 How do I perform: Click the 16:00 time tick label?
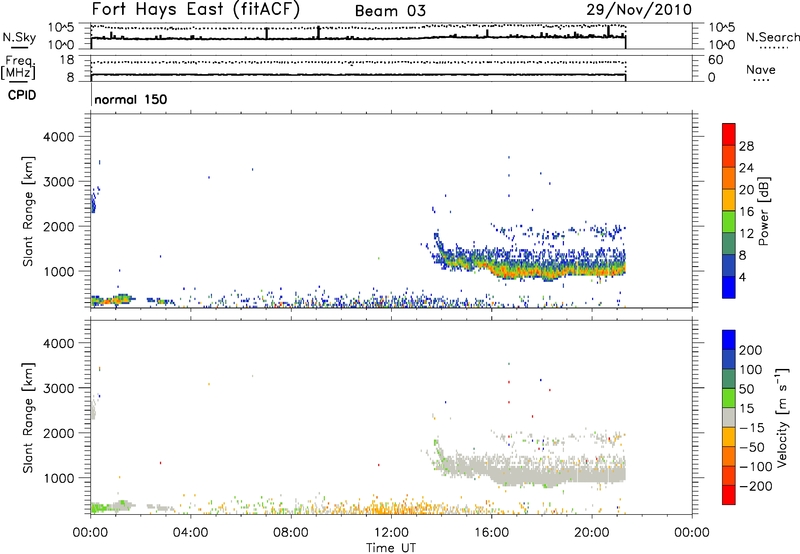tap(491, 533)
